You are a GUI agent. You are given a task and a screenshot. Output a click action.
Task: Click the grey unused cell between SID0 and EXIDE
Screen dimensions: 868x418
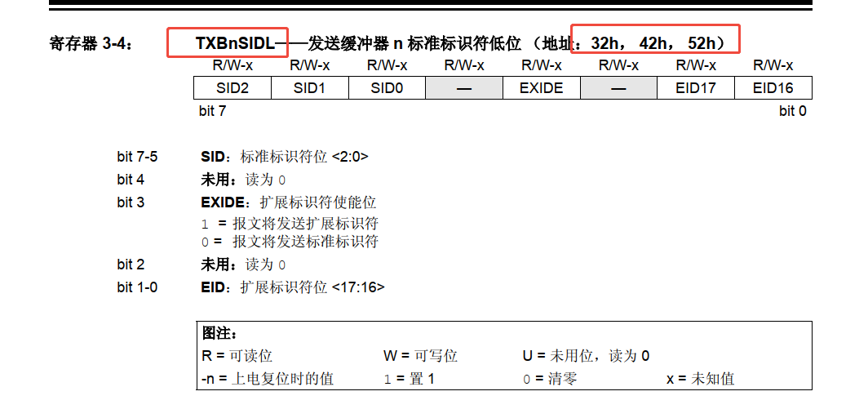pyautogui.click(x=464, y=88)
